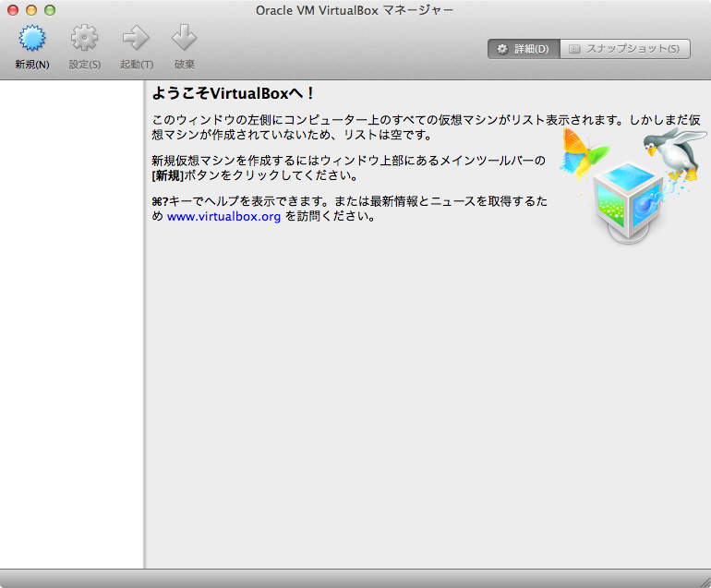The width and height of the screenshot is (711, 588).
Task: Click the Oracle VM VirtualBox マネージャー title
Action: click(x=355, y=10)
